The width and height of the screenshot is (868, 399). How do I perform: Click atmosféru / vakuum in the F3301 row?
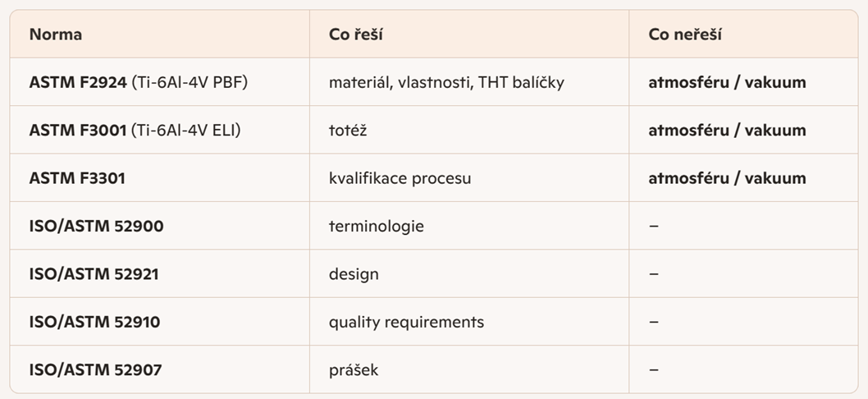pyautogui.click(x=727, y=178)
